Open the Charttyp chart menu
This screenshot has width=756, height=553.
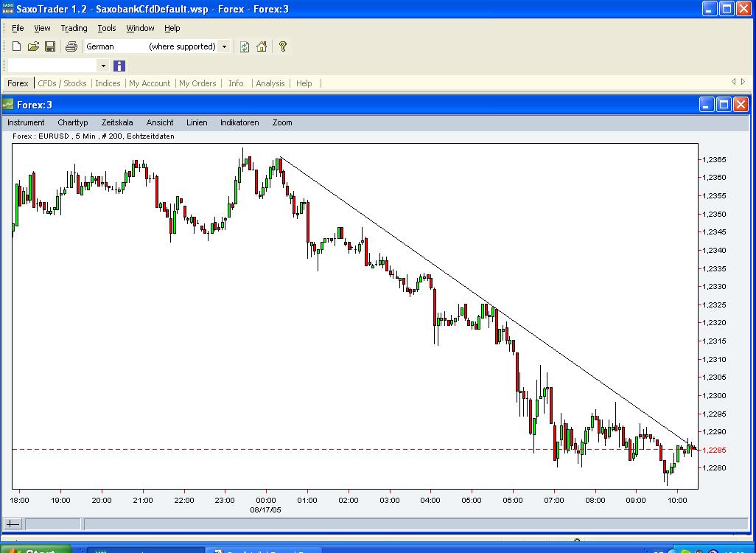pyautogui.click(x=73, y=122)
